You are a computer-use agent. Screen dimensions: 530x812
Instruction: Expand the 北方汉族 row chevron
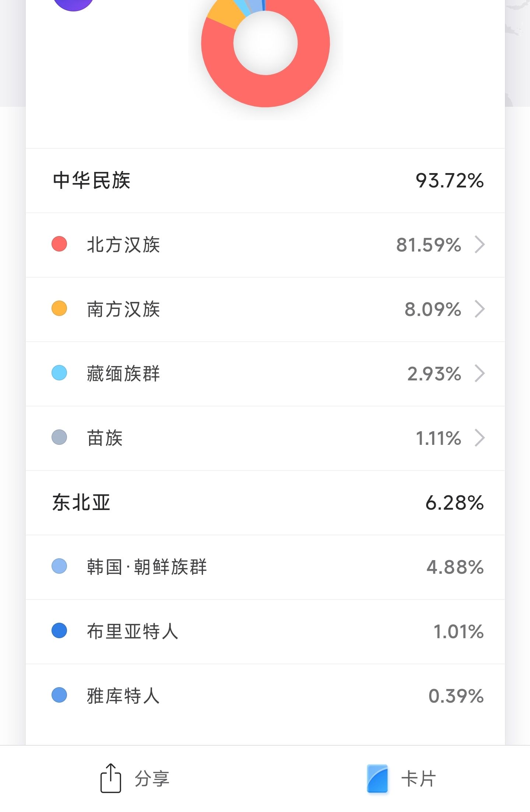click(480, 245)
